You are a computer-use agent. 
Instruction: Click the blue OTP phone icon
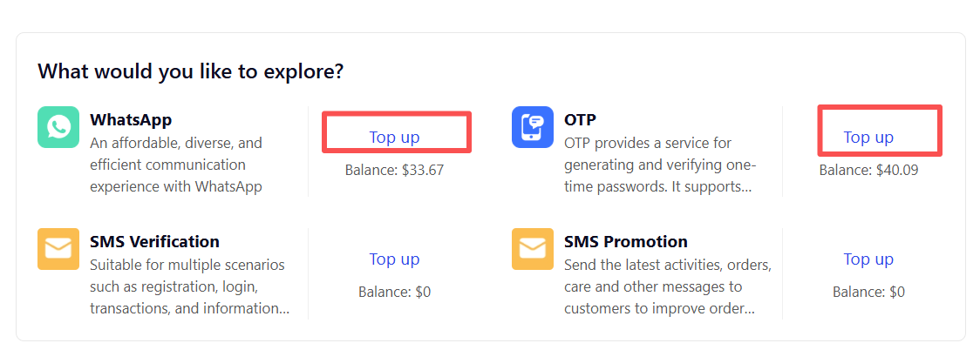[533, 127]
